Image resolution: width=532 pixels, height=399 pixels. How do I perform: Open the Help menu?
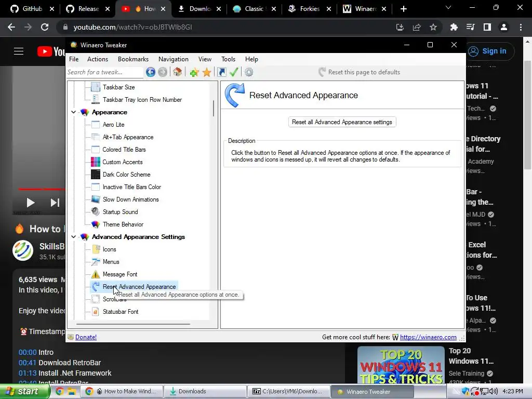251,59
